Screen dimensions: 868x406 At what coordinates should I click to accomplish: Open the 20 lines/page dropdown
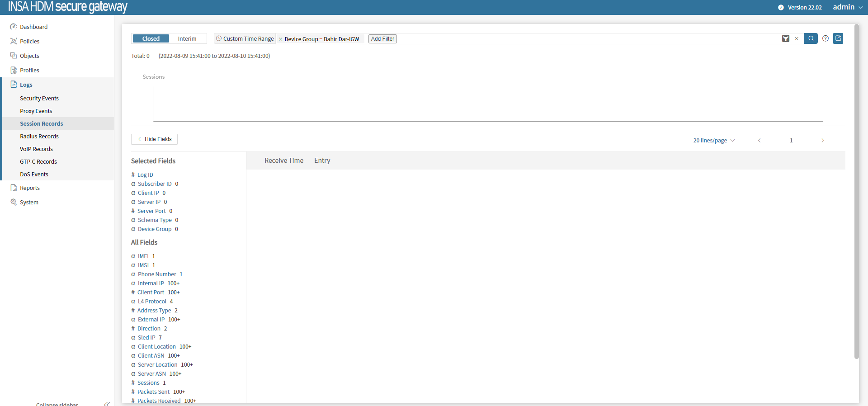(714, 141)
